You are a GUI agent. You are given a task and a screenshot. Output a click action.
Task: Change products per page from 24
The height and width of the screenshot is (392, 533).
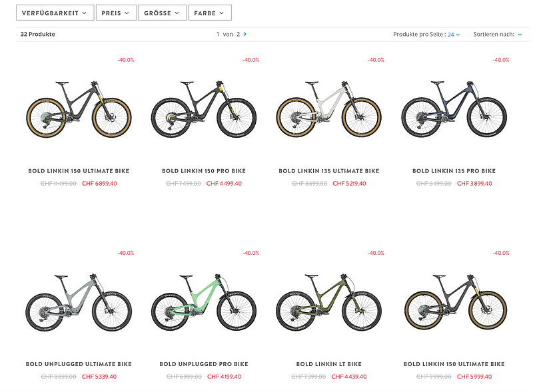[454, 35]
